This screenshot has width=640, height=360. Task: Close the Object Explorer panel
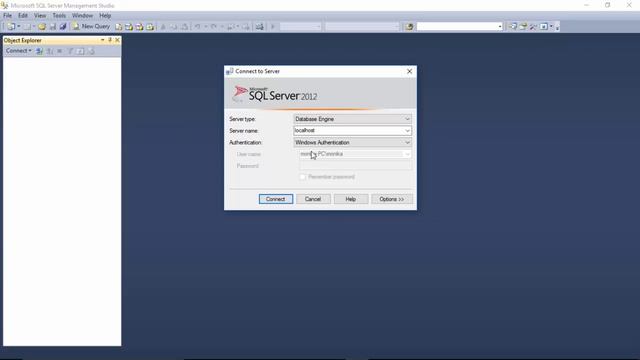pyautogui.click(x=117, y=40)
